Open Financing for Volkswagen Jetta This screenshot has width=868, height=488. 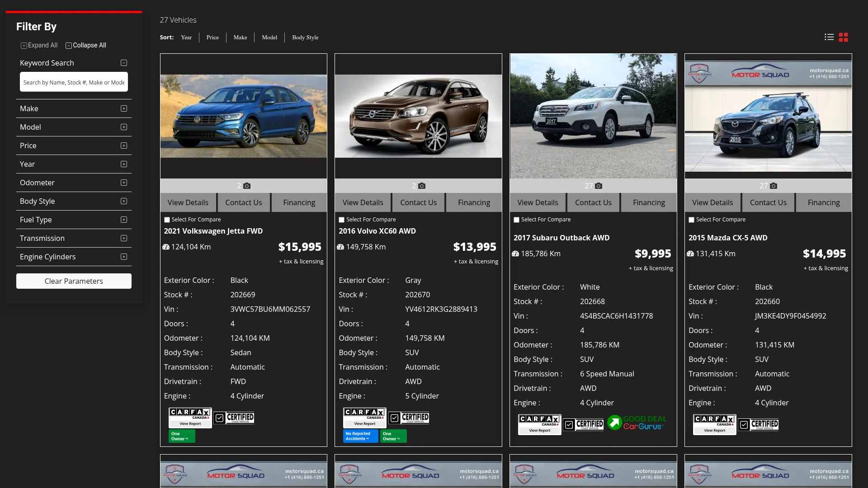[x=299, y=202]
